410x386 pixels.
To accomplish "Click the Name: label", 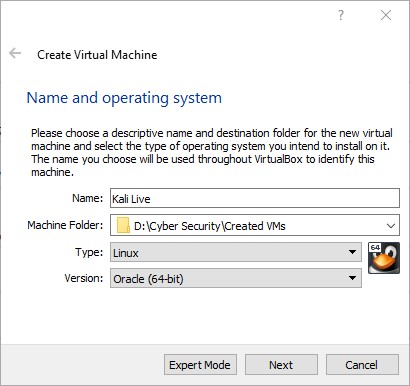I will tap(88, 198).
